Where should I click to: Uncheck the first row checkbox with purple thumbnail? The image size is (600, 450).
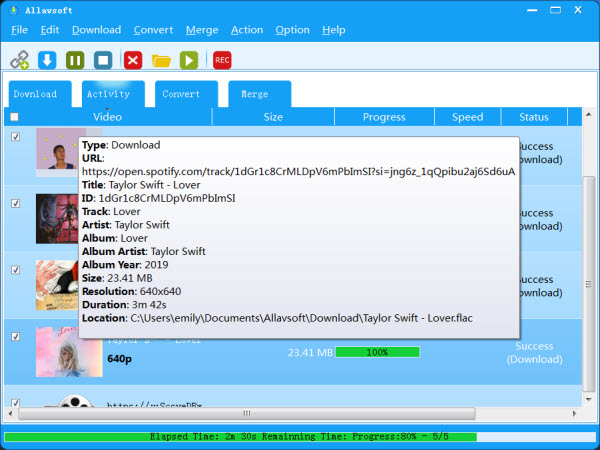tap(15, 137)
